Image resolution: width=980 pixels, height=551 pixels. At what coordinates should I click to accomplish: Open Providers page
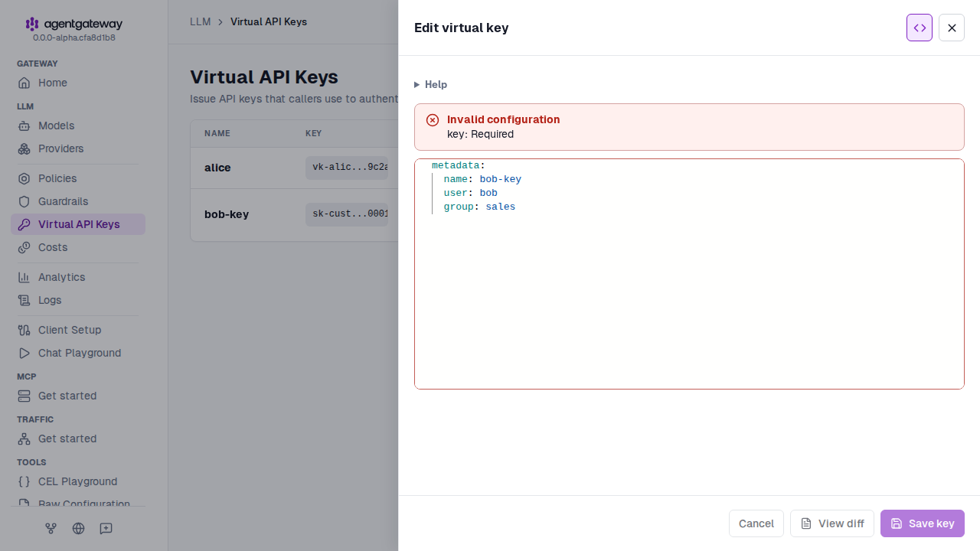point(77,148)
